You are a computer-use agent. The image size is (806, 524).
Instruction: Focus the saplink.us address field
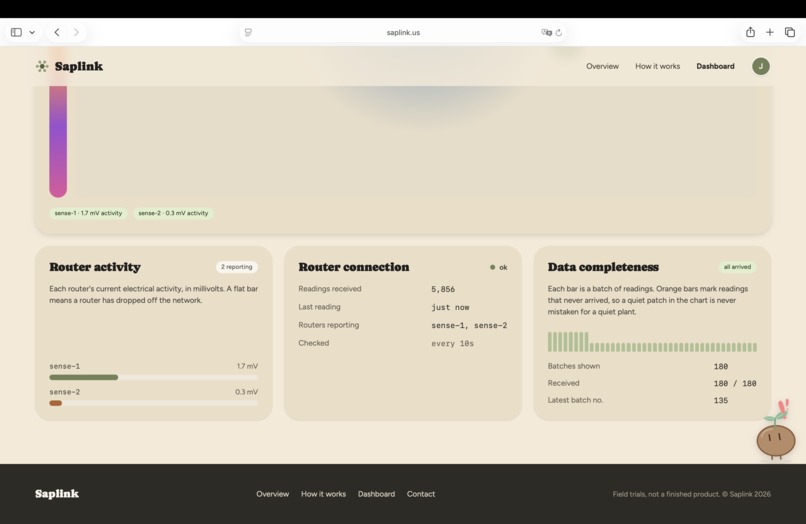tap(403, 32)
